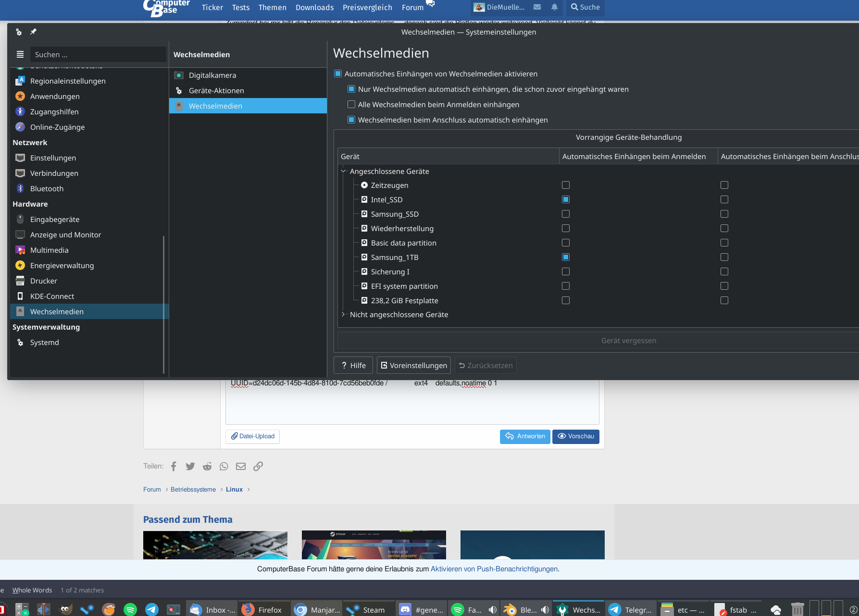Uncheck Samsung_1TB mount on login checkbox
859x616 pixels.
coord(566,257)
